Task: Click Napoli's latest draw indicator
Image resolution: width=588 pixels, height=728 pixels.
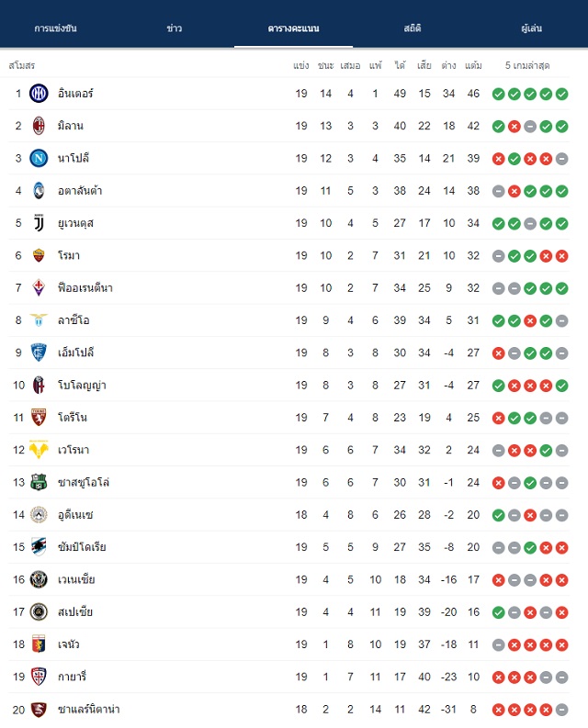Action: 561,159
